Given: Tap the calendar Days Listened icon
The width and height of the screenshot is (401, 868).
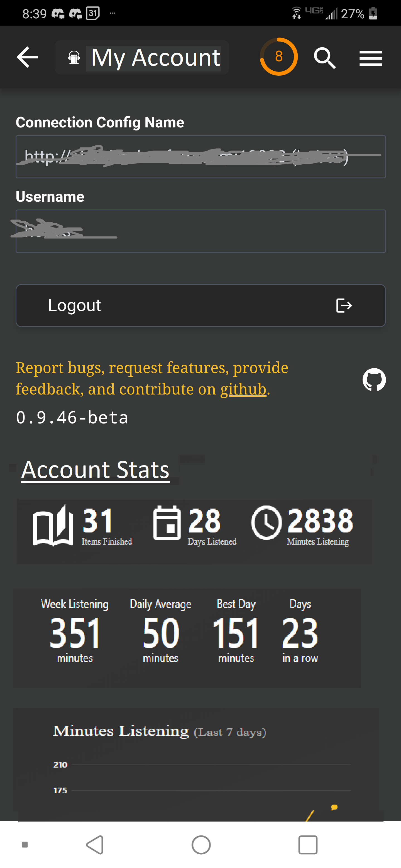Looking at the screenshot, I should coord(167,523).
